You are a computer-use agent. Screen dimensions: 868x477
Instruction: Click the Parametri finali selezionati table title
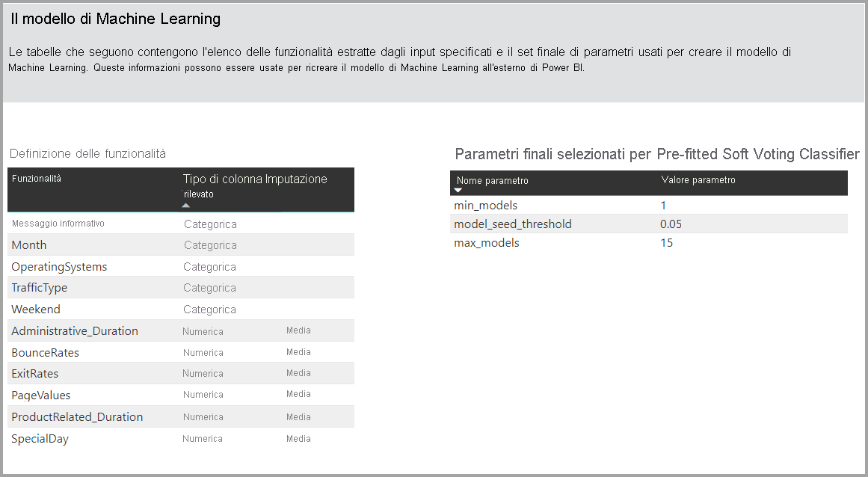pos(657,154)
